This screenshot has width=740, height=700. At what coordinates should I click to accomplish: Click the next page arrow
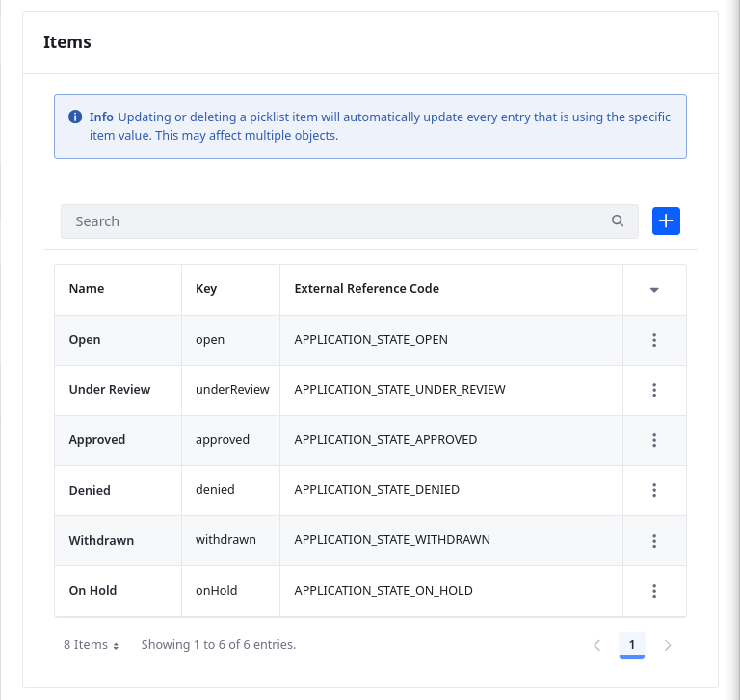click(x=668, y=645)
